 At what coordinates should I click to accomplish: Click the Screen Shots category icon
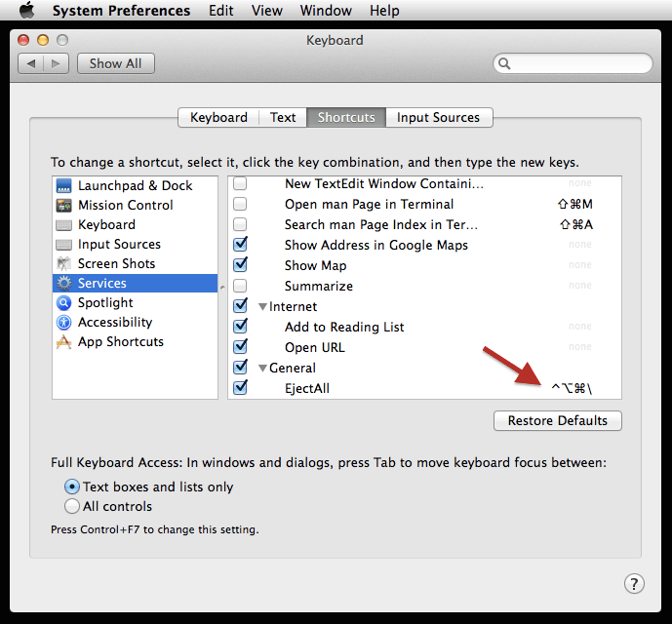coord(63,263)
